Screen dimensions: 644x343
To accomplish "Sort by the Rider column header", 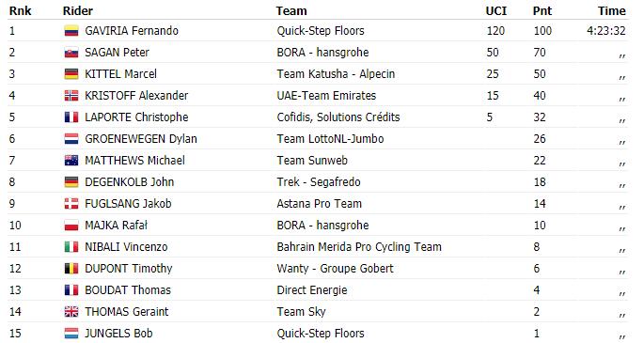I will pyautogui.click(x=78, y=10).
